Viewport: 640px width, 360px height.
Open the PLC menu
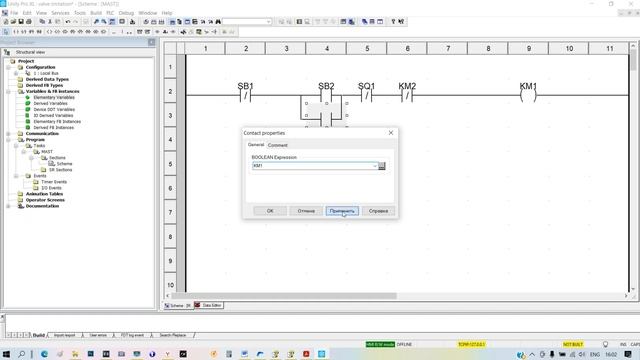pyautogui.click(x=110, y=13)
